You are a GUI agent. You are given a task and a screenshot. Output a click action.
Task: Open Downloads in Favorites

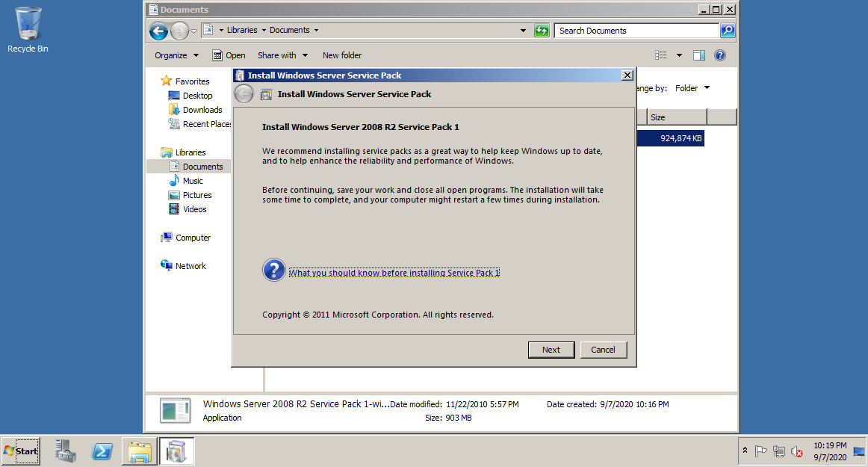point(202,111)
